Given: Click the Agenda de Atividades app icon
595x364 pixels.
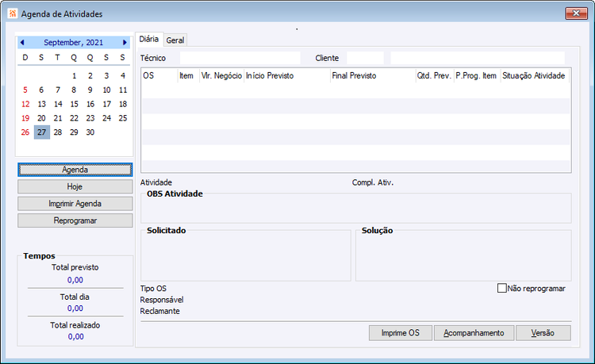Looking at the screenshot, I should (13, 13).
